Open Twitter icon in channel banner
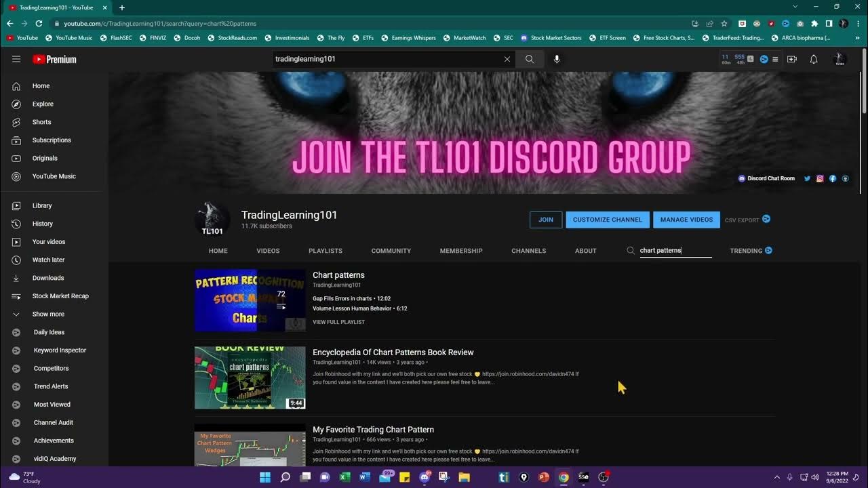This screenshot has height=488, width=868. click(807, 178)
